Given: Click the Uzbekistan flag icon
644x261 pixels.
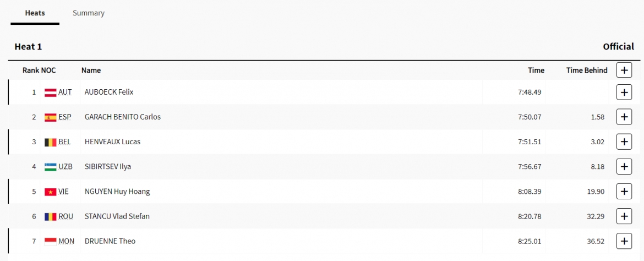Looking at the screenshot, I should (51, 167).
